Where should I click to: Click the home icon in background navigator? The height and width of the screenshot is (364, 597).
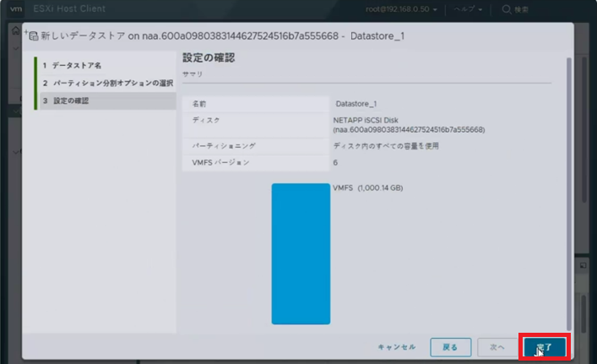coord(15,30)
